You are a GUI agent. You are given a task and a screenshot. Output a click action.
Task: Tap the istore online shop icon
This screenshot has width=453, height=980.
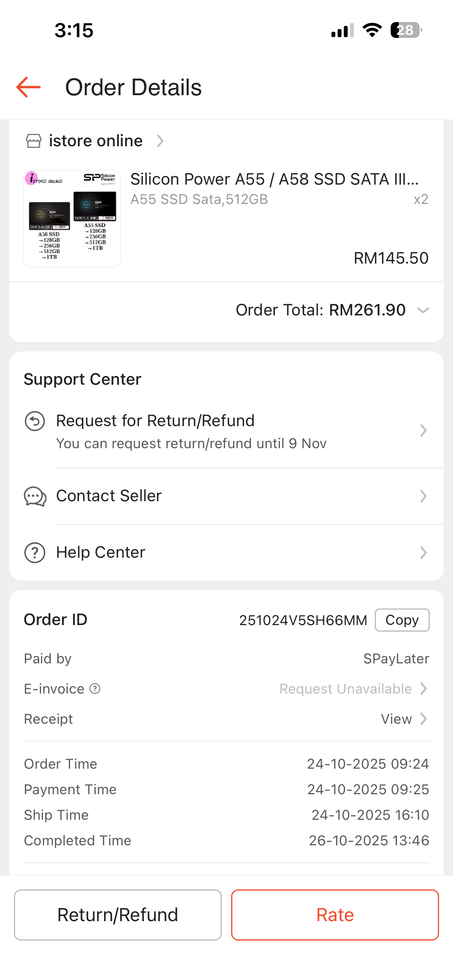pos(34,141)
